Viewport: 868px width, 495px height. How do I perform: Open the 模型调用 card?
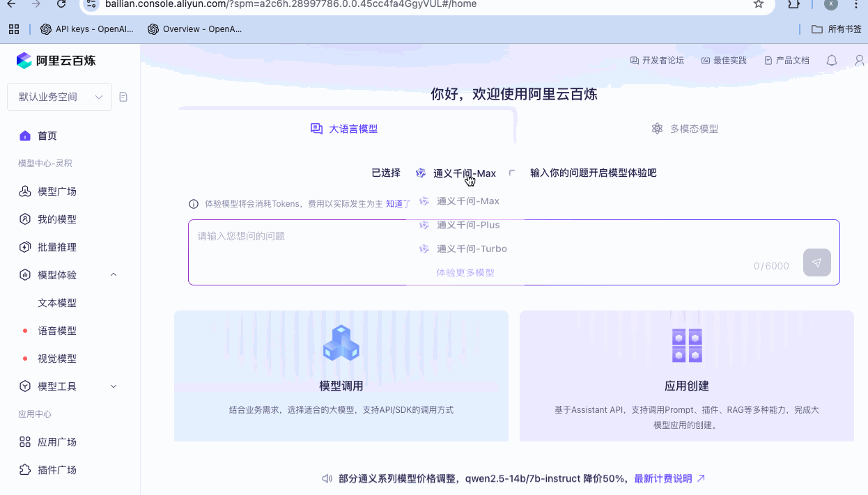pos(341,376)
